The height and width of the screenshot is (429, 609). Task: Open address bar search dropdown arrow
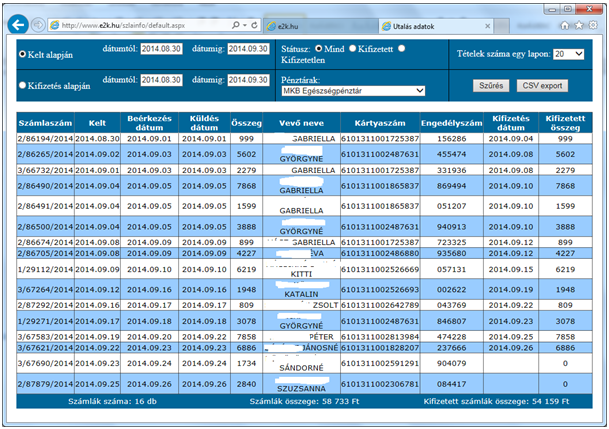tap(245, 25)
